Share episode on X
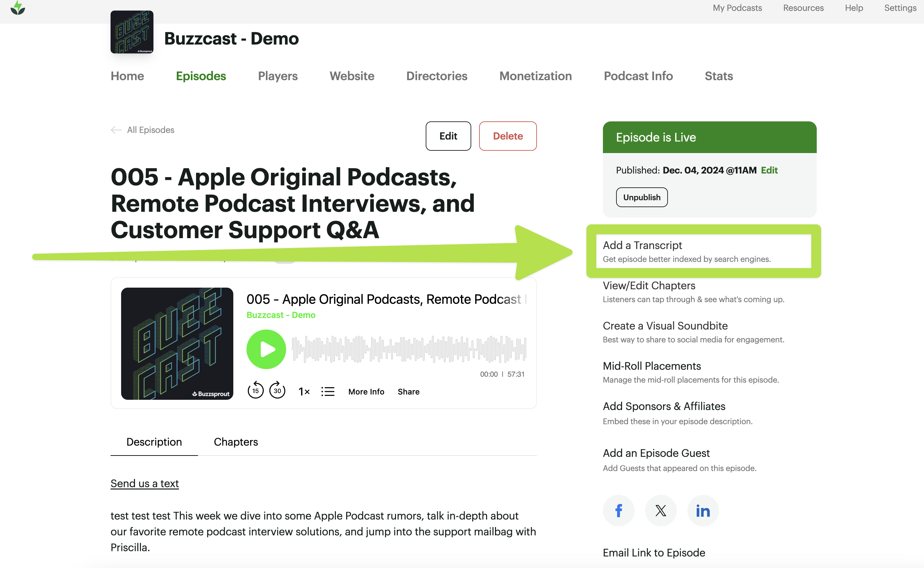This screenshot has width=924, height=568. point(661,511)
